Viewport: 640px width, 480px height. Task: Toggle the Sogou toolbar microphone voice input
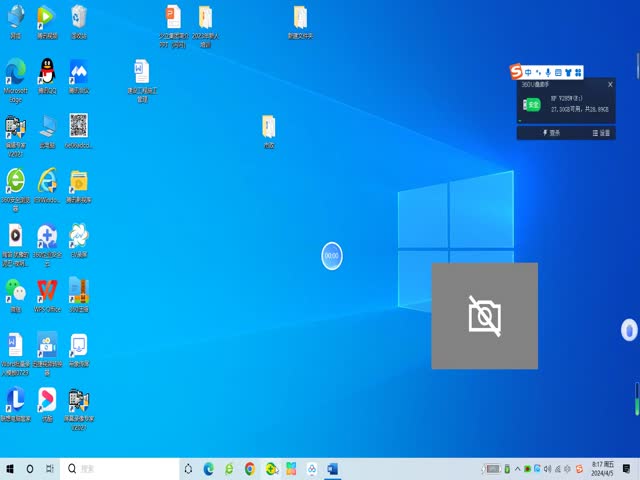pyautogui.click(x=548, y=72)
